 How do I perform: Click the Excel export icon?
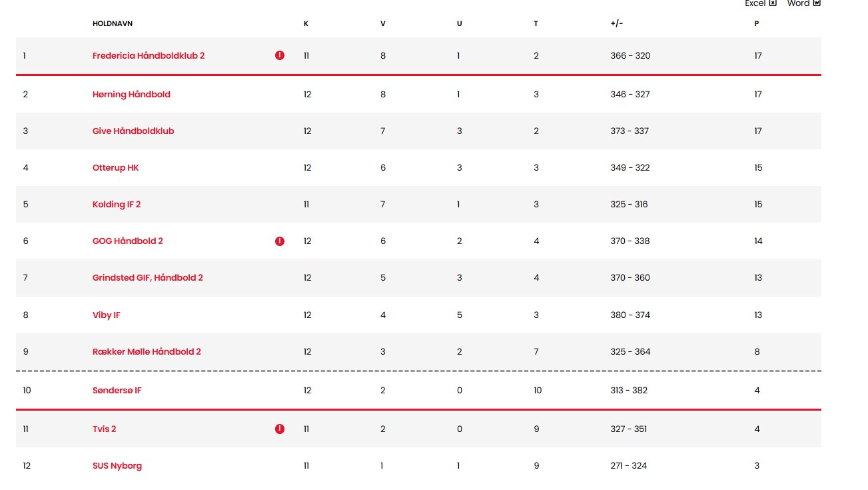click(x=773, y=3)
